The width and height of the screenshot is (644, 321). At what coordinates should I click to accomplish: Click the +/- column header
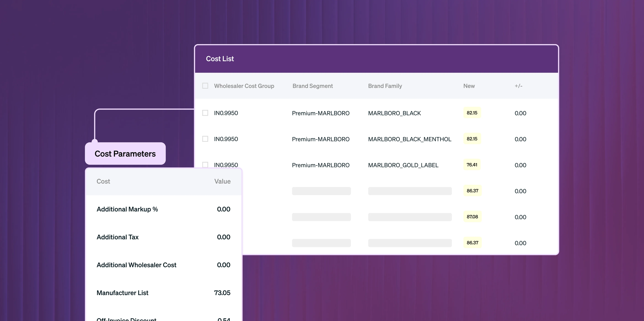(518, 86)
